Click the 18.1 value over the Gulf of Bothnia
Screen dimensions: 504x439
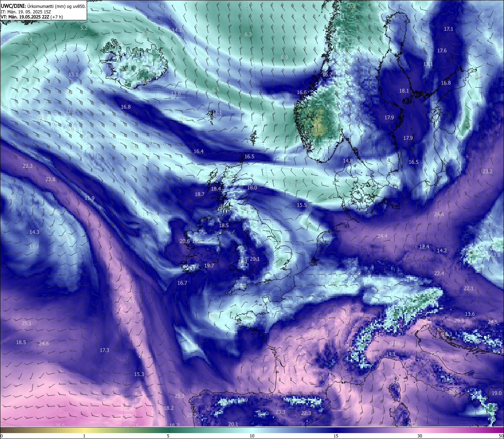point(404,91)
